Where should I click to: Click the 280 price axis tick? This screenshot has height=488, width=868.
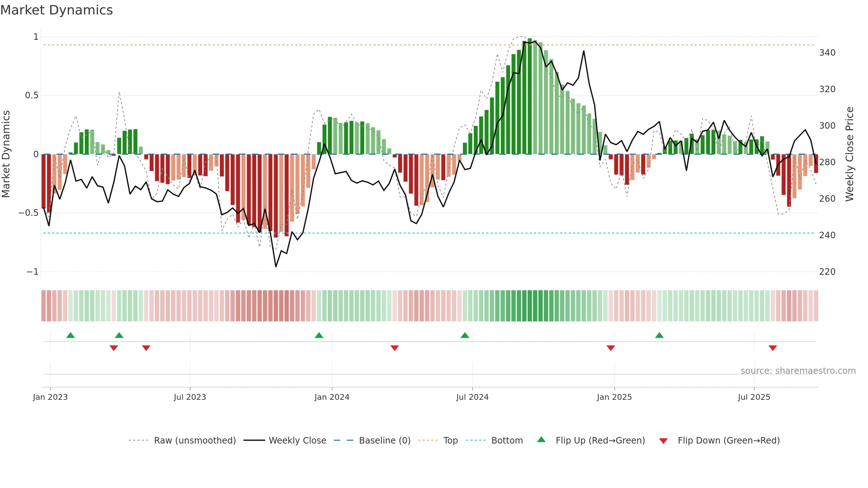pyautogui.click(x=827, y=162)
